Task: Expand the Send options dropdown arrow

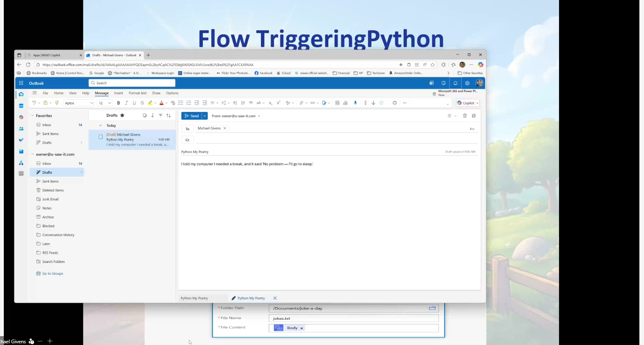Action: pos(205,116)
